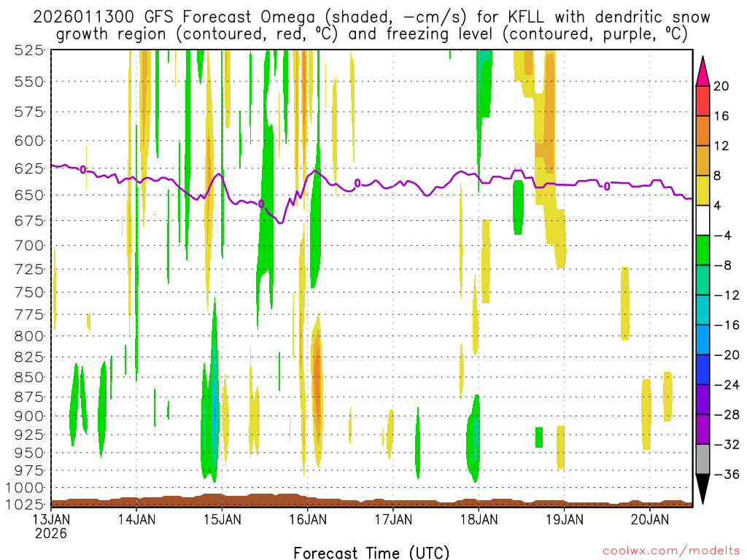Pick the gray colorbar segment between -32 and -36
Screen dimensions: 747x560
click(x=703, y=459)
